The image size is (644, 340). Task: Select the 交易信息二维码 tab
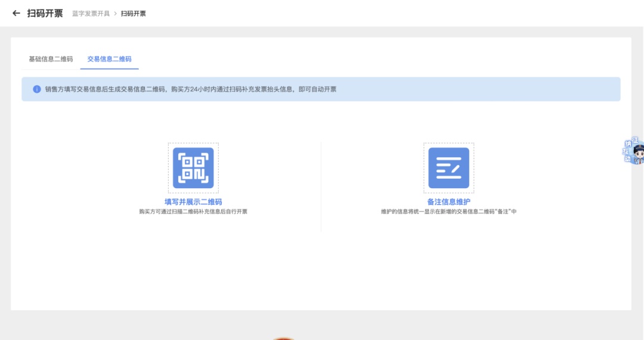pyautogui.click(x=109, y=59)
